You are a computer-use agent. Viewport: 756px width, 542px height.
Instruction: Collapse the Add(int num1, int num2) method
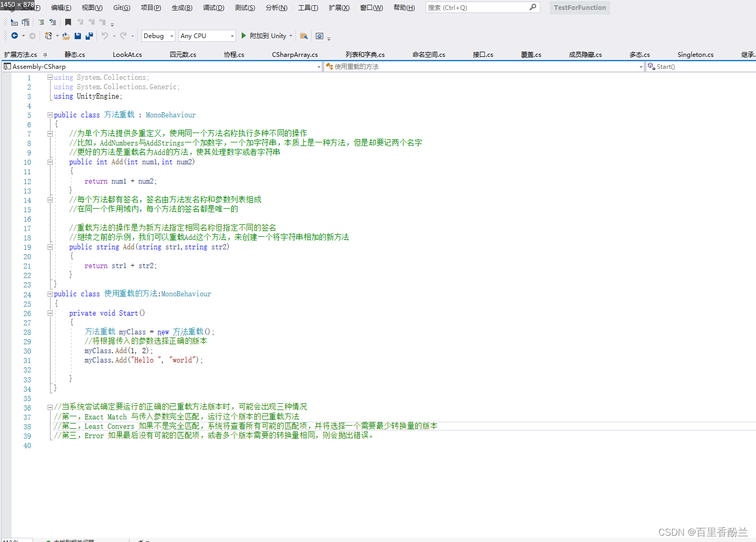(50, 162)
